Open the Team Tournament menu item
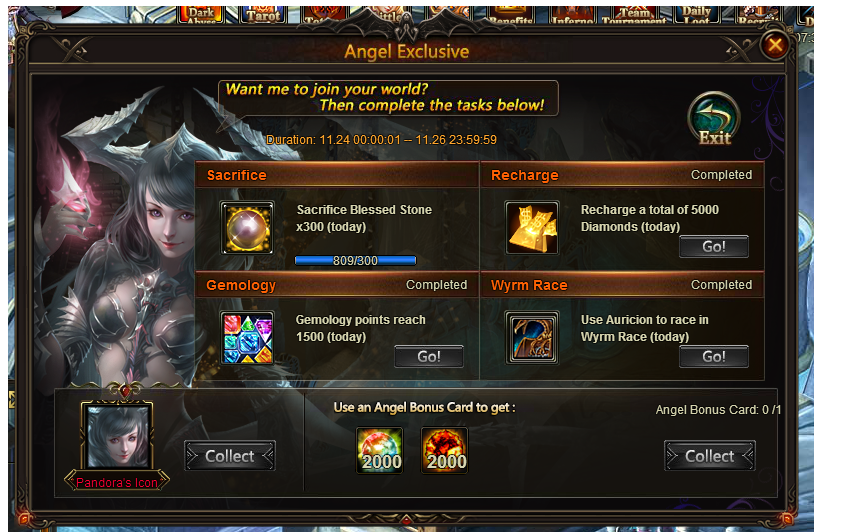Image resolution: width=843 pixels, height=532 pixels. click(634, 15)
